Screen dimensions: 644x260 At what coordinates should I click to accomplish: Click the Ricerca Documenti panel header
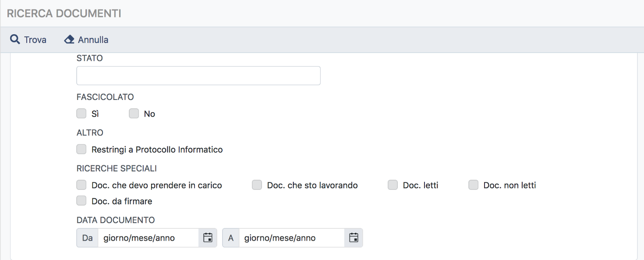pos(64,14)
